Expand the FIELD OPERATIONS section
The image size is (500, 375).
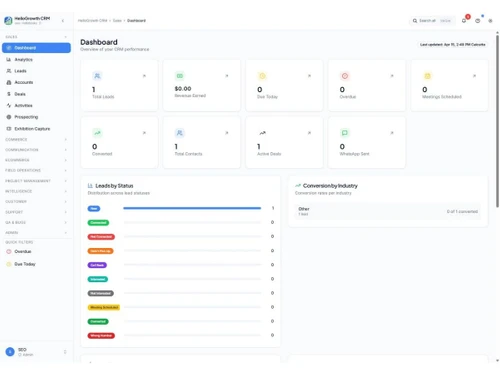tap(36, 170)
